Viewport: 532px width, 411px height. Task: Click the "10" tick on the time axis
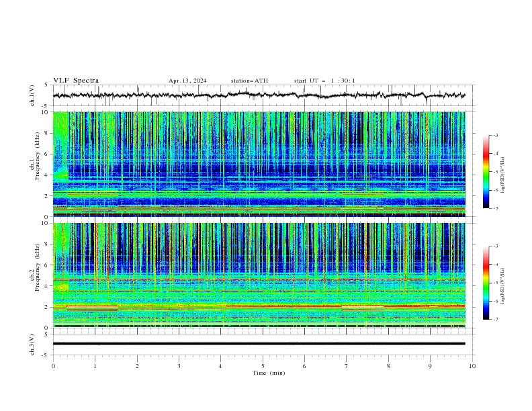point(472,366)
